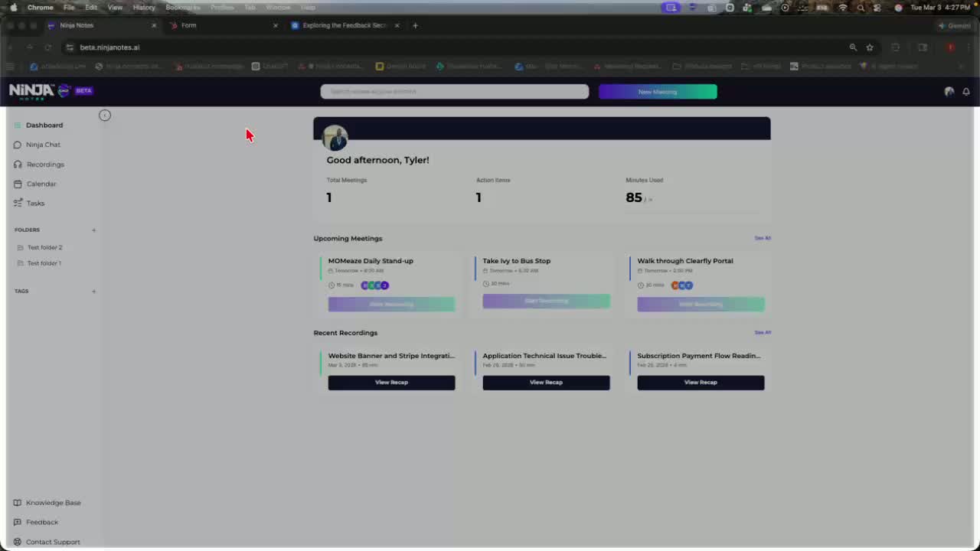Open the View menu
Viewport: 980px width, 551px height.
[x=115, y=8]
